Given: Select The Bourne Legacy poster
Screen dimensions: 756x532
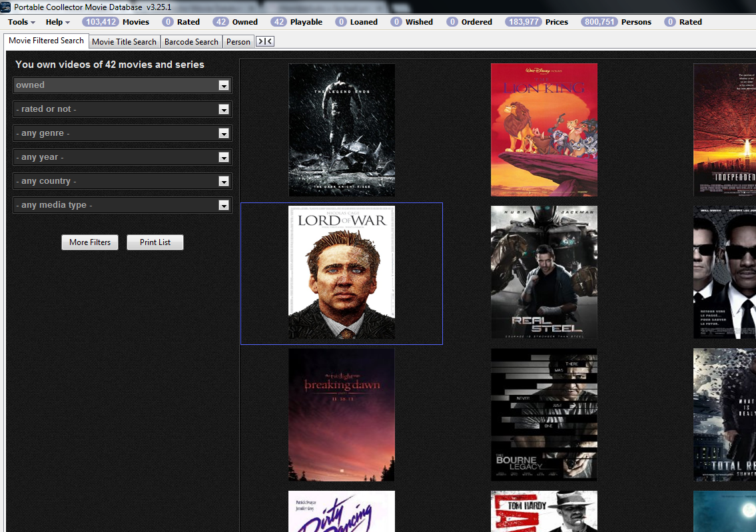Looking at the screenshot, I should (x=544, y=415).
